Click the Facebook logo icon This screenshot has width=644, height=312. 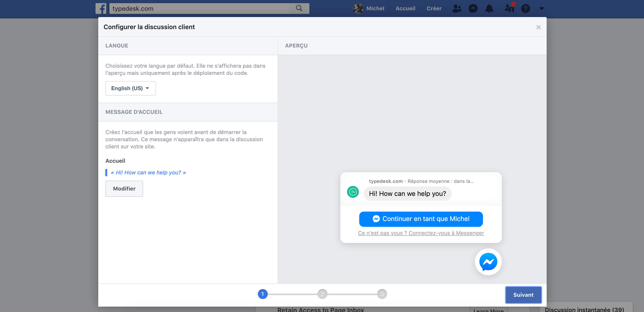[x=101, y=9]
